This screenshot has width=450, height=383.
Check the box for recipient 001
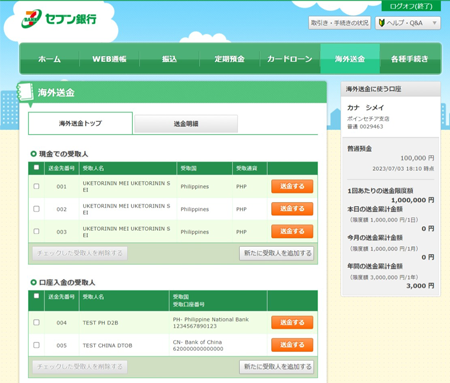tap(36, 186)
